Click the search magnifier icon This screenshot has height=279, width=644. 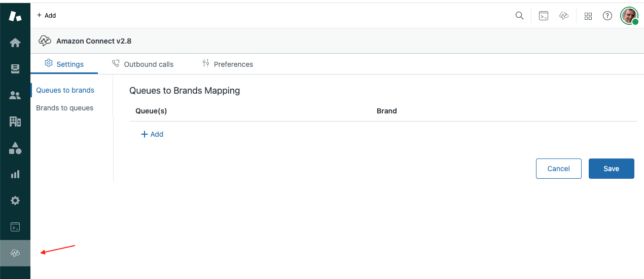[x=519, y=16]
